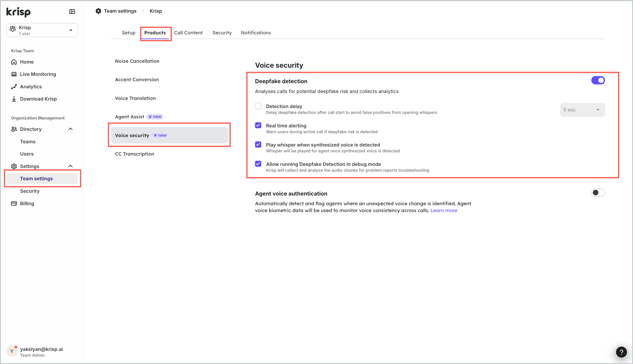The width and height of the screenshot is (633, 364).
Task: Click the Voice security heading
Action: pyautogui.click(x=279, y=65)
